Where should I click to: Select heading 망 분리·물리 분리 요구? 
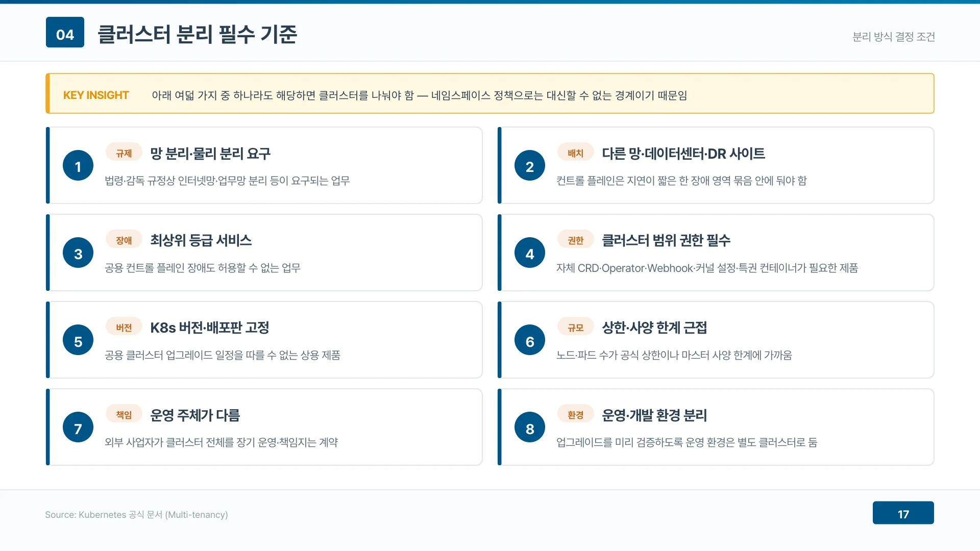pyautogui.click(x=210, y=154)
